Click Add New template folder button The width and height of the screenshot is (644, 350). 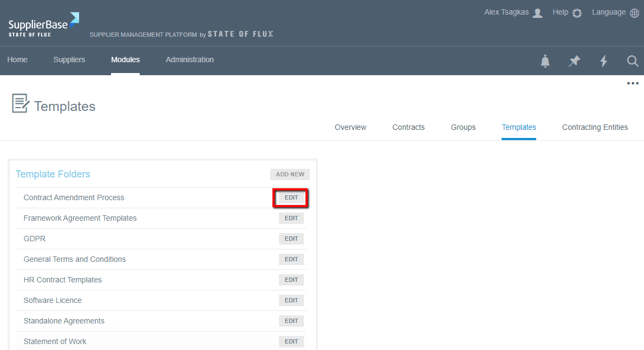pyautogui.click(x=290, y=174)
